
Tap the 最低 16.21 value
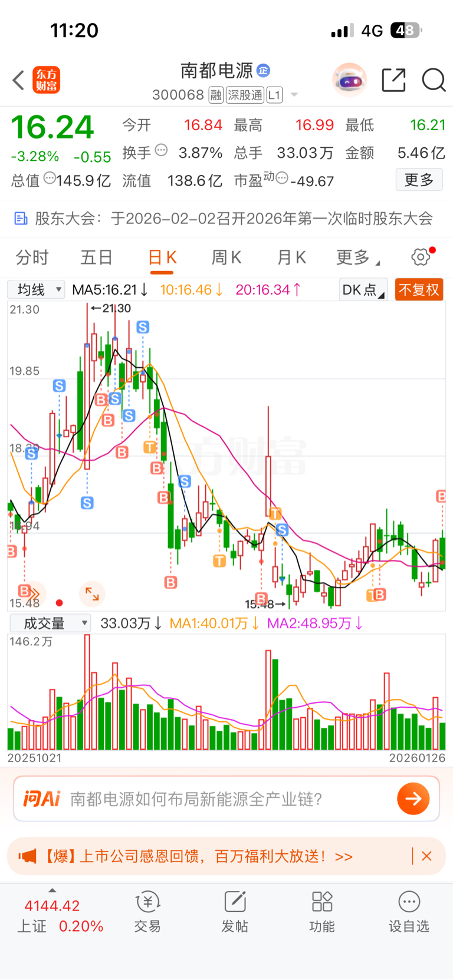click(428, 126)
